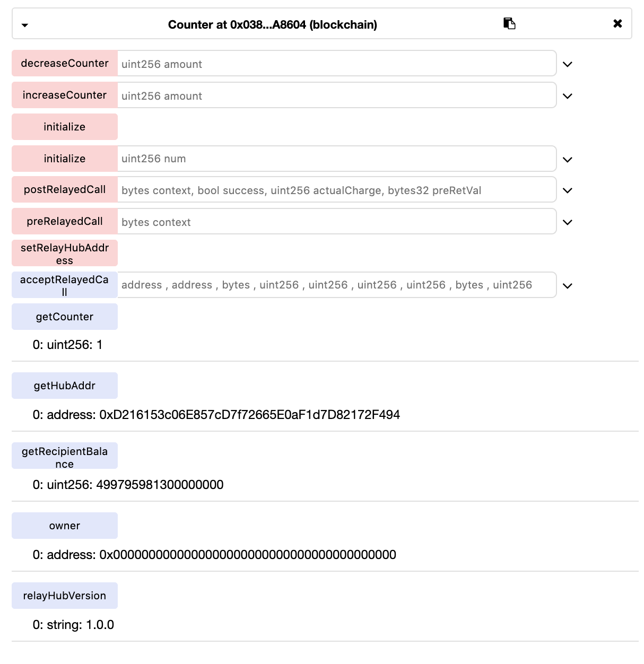Call getRecipientBalance

65,456
